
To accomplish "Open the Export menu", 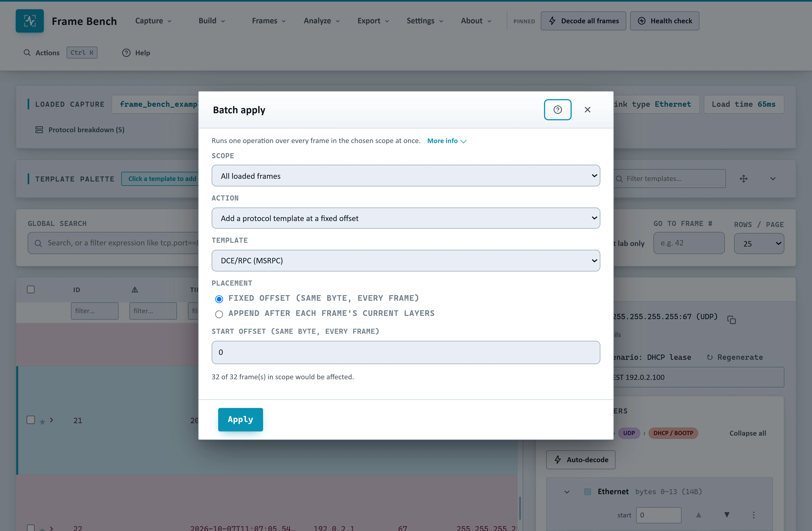I will (x=373, y=21).
